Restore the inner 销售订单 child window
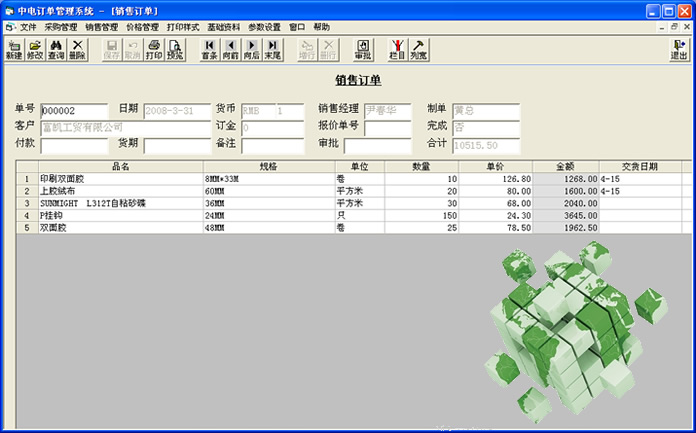This screenshot has height=433, width=696. click(674, 27)
